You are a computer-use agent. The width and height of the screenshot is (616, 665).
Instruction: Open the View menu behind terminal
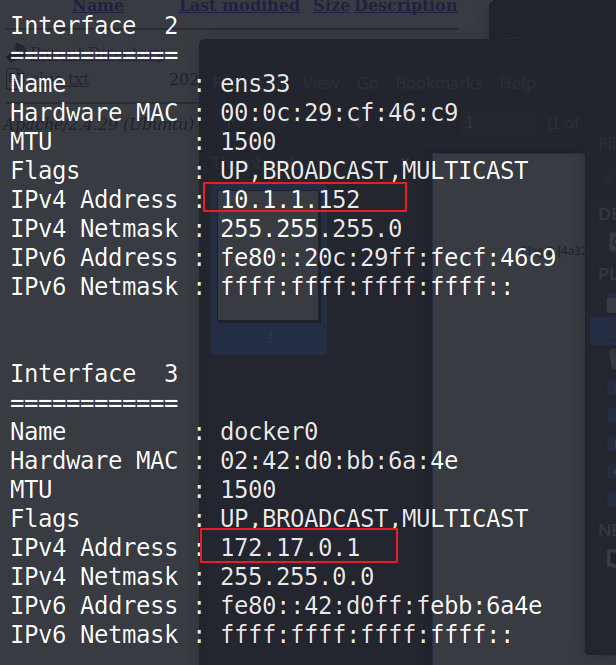tap(321, 83)
